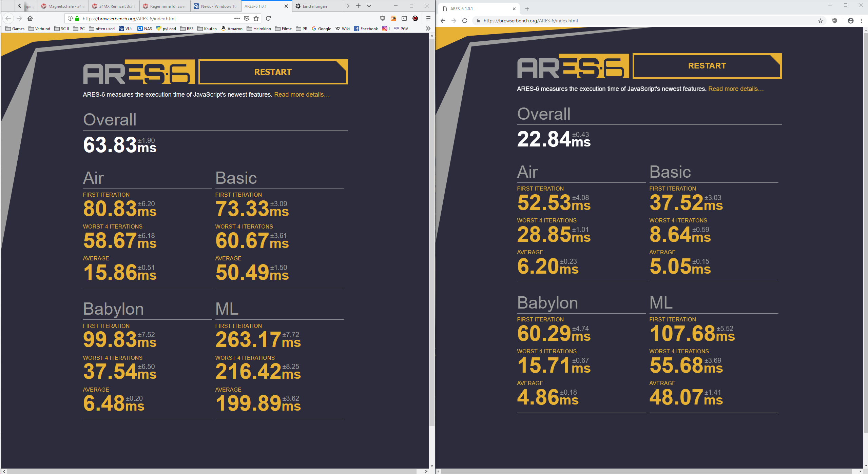Viewport: 868px width, 474px height.
Task: Open Firefox page actions ellipsis menu
Action: click(237, 18)
